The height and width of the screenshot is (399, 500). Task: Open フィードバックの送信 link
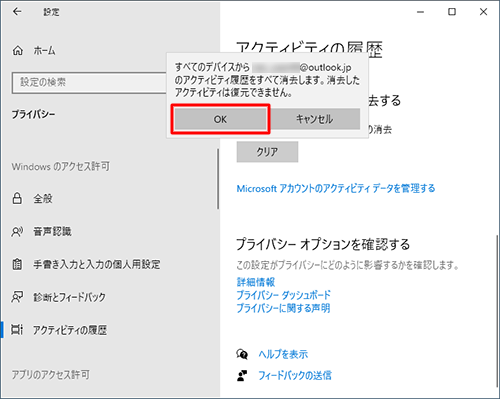(x=295, y=376)
